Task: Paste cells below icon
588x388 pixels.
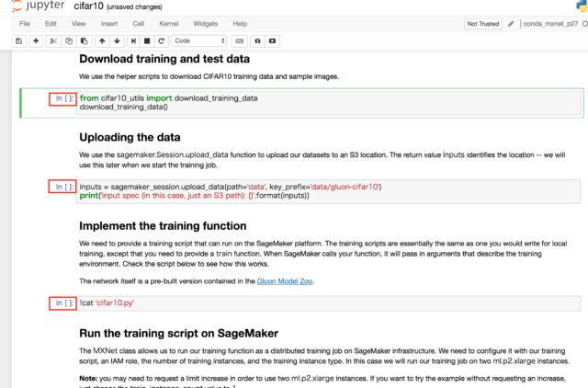Action: coord(84,40)
